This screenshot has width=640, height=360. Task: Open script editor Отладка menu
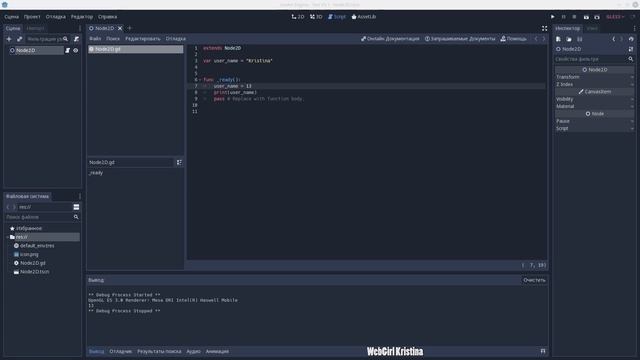176,39
